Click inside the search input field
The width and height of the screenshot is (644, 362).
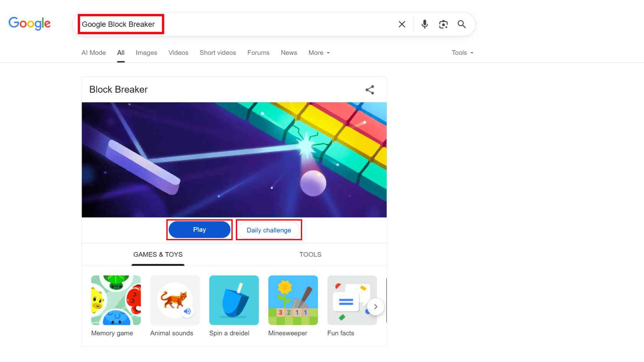(x=230, y=24)
